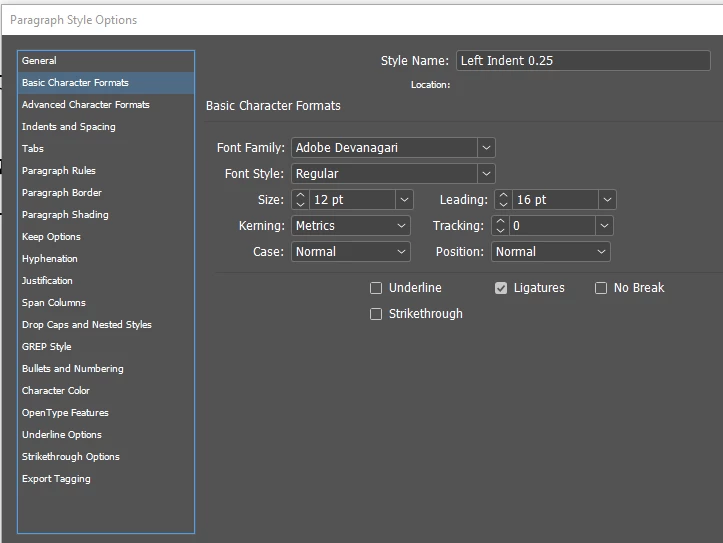
Task: Go to Bullets and Numbering
Action: tap(106, 369)
